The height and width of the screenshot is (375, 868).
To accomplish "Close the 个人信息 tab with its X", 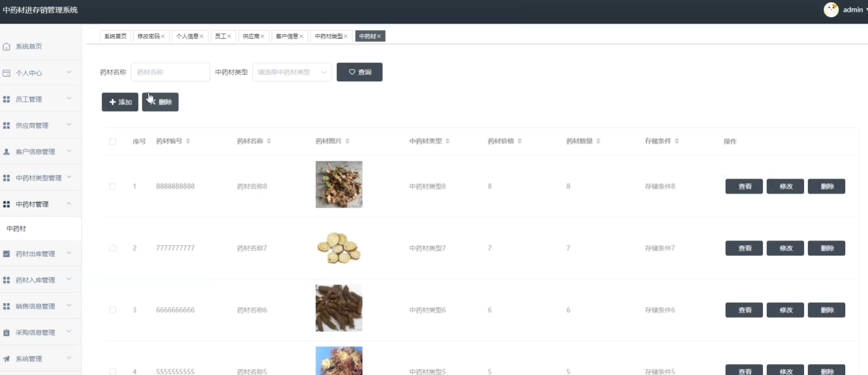I will [201, 37].
